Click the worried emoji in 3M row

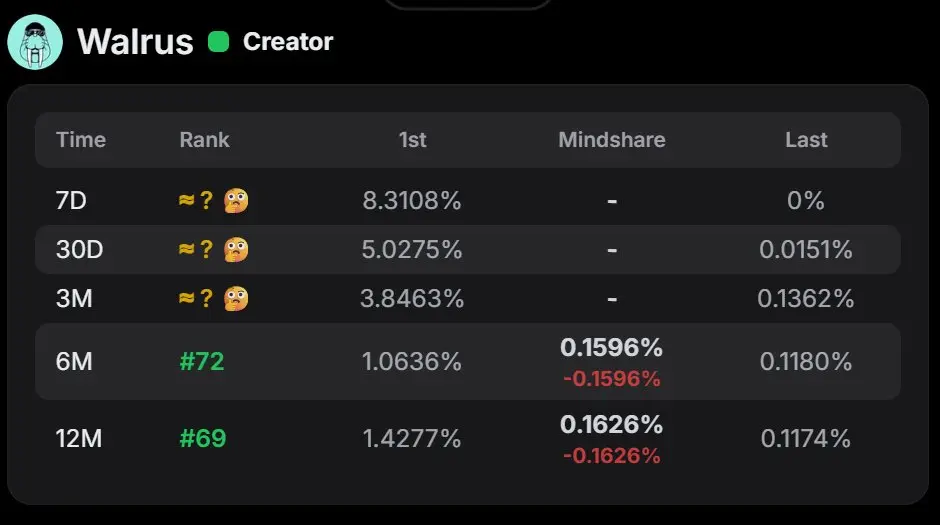pos(236,299)
